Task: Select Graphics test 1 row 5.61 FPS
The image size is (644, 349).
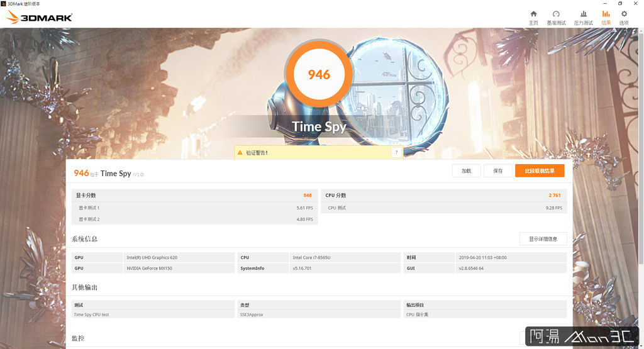Action: point(195,208)
